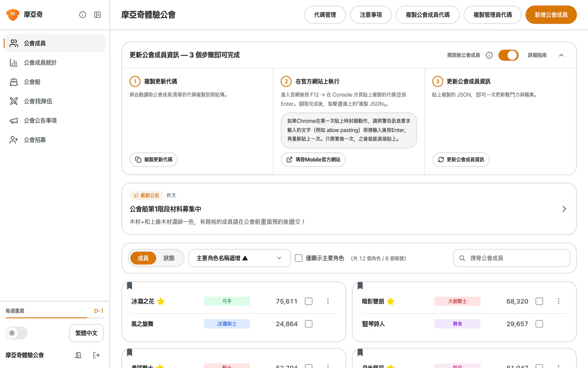Check the box for 暗影雙劍
The image size is (588, 368).
(x=539, y=301)
